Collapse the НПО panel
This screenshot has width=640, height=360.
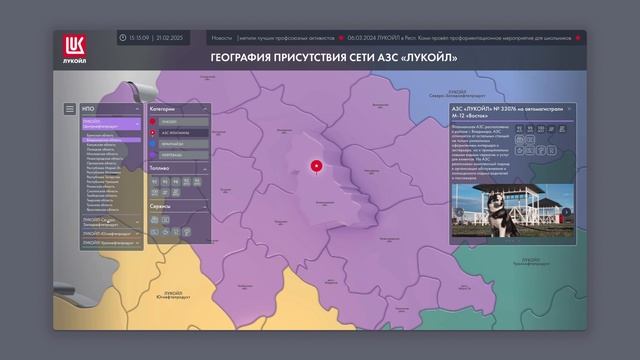pyautogui.click(x=137, y=109)
